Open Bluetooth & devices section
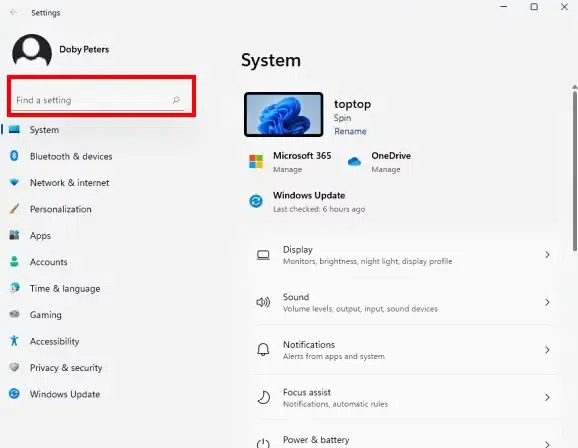The image size is (578, 448). (71, 156)
